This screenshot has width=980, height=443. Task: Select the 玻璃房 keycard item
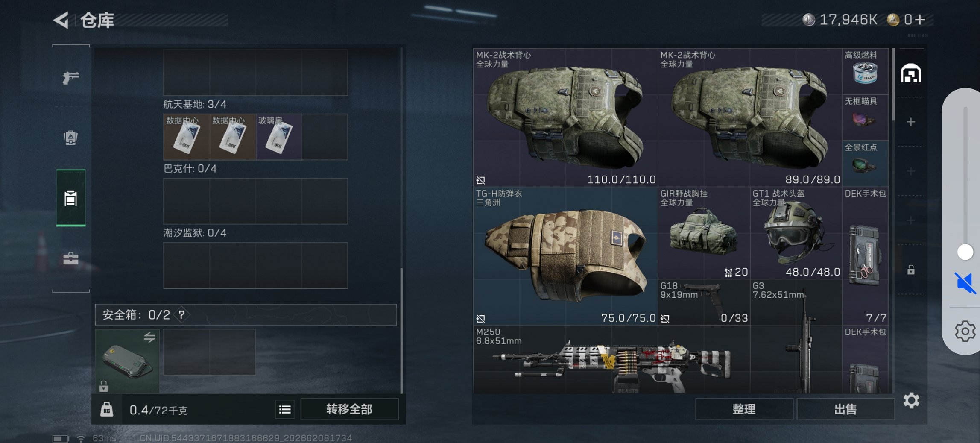click(279, 137)
